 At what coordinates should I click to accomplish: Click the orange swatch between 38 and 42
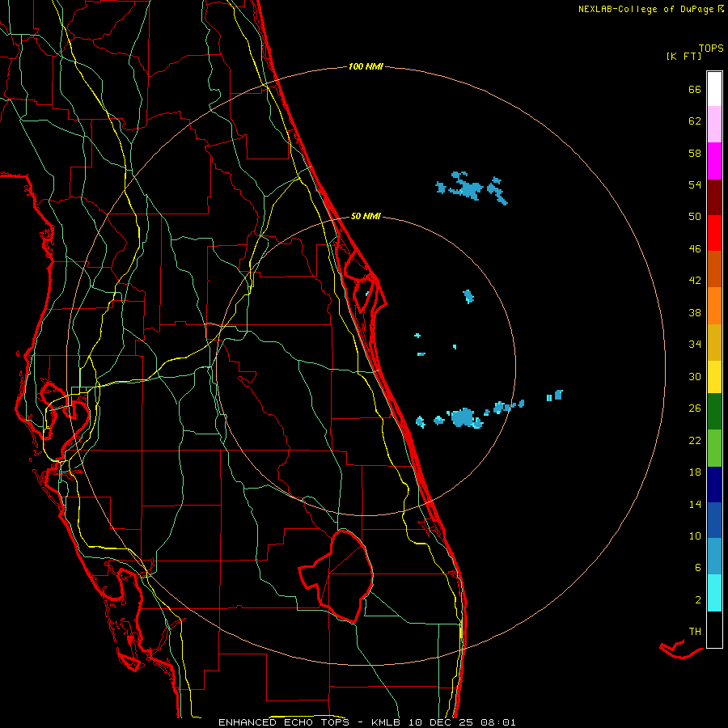coord(714,306)
